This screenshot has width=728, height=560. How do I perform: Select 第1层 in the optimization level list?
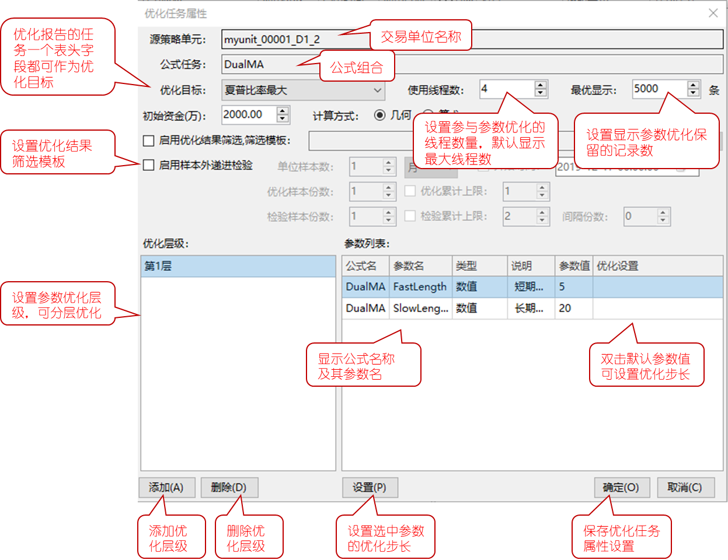[238, 266]
